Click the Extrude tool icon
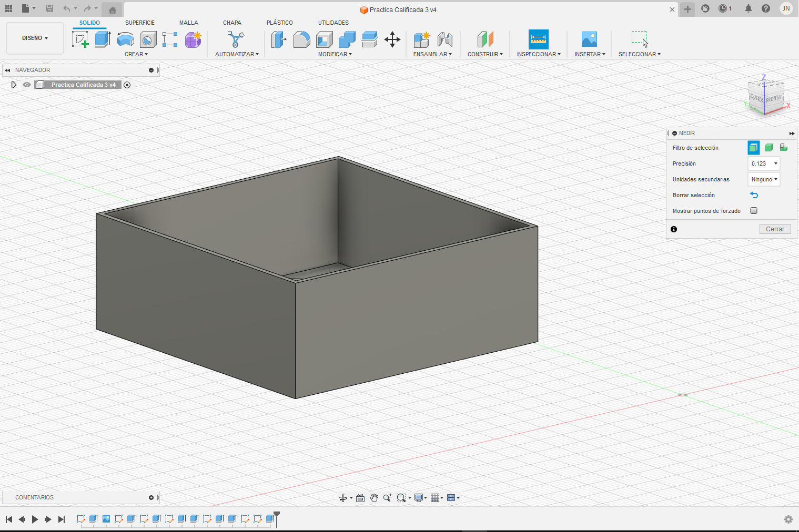The height and width of the screenshot is (532, 799). tap(103, 39)
